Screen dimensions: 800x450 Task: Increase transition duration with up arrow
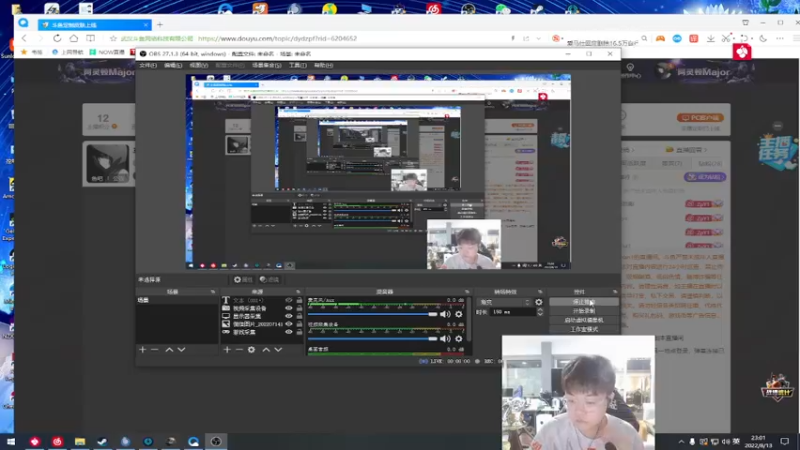(x=540, y=310)
